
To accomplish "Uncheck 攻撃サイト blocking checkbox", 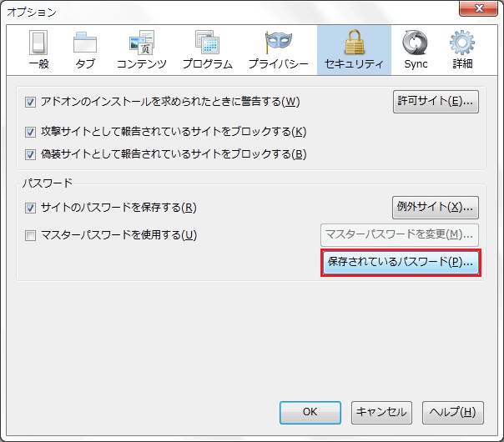I will coord(31,132).
